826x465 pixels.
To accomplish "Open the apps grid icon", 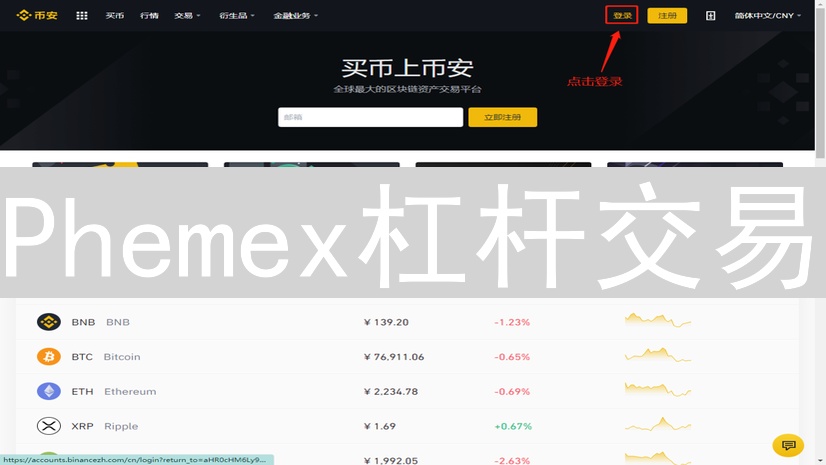I will point(82,16).
